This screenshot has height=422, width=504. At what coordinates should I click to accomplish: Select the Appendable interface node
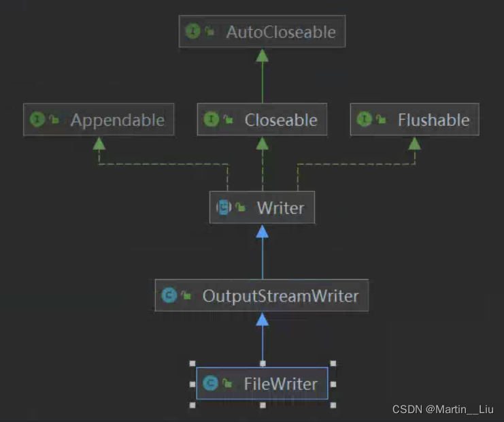117,120
